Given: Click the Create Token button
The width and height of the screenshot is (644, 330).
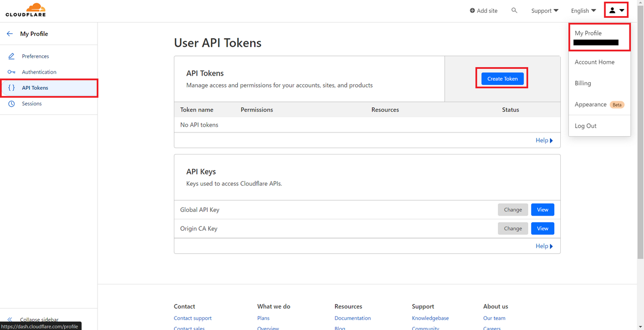Looking at the screenshot, I should point(502,79).
